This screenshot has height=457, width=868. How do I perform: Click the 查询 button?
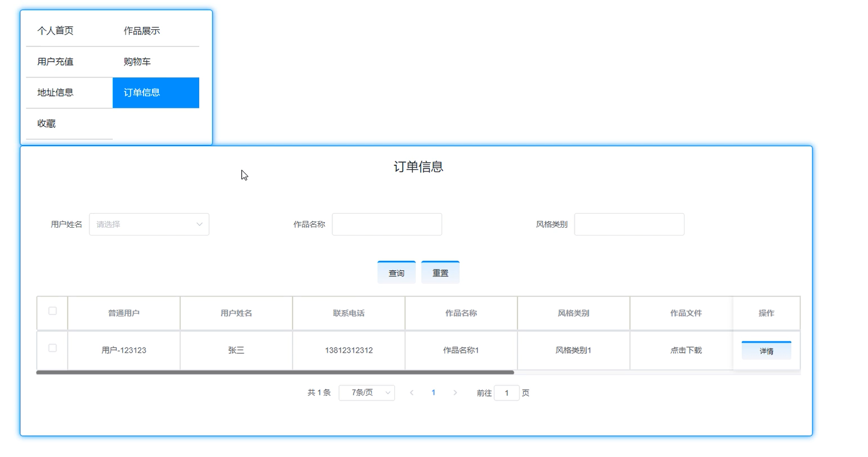pos(397,273)
